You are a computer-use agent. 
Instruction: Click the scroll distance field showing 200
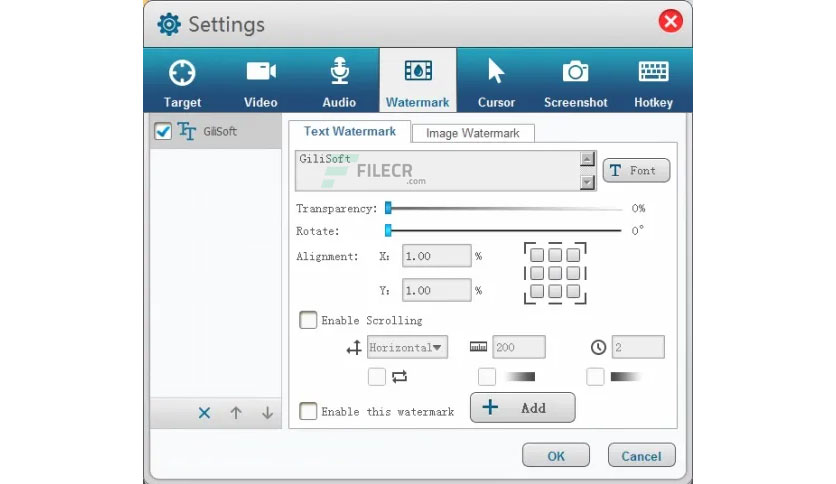pyautogui.click(x=519, y=348)
